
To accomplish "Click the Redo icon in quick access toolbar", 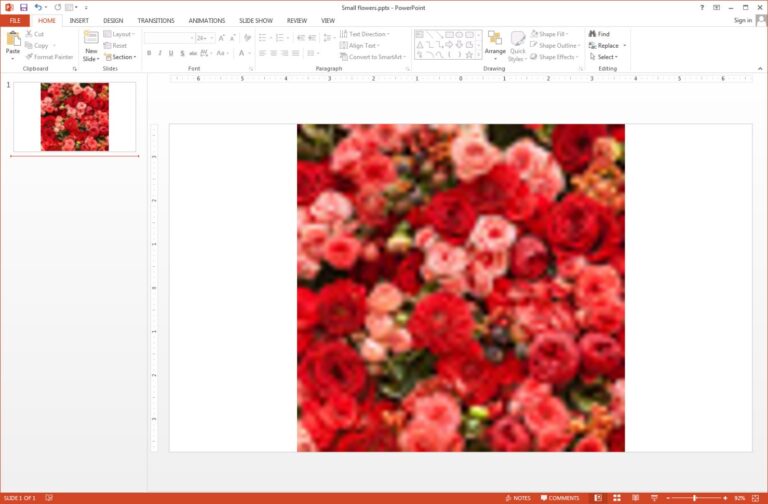I will (57, 7).
